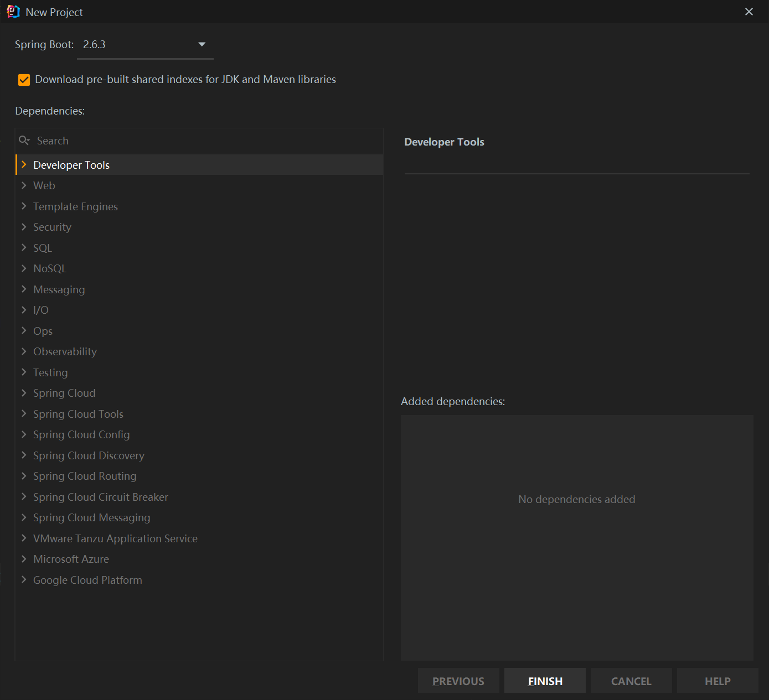Select the Ops category row
The image size is (769, 700).
coord(199,331)
